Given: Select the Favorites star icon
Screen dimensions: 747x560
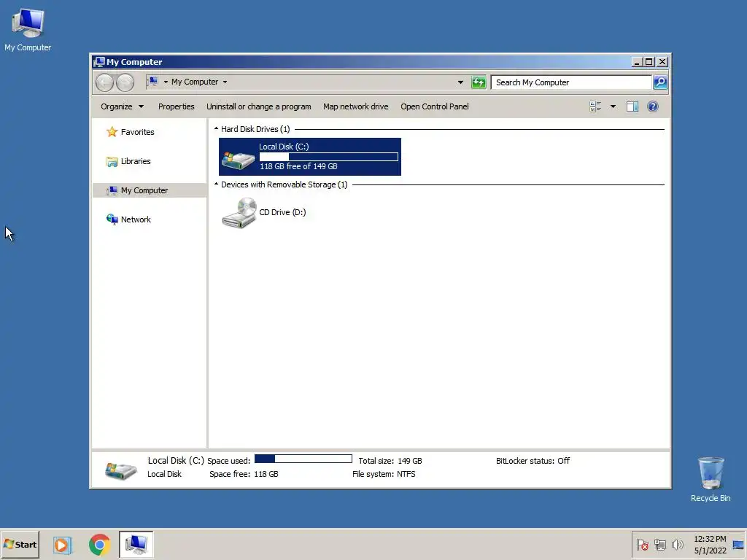Looking at the screenshot, I should (112, 132).
